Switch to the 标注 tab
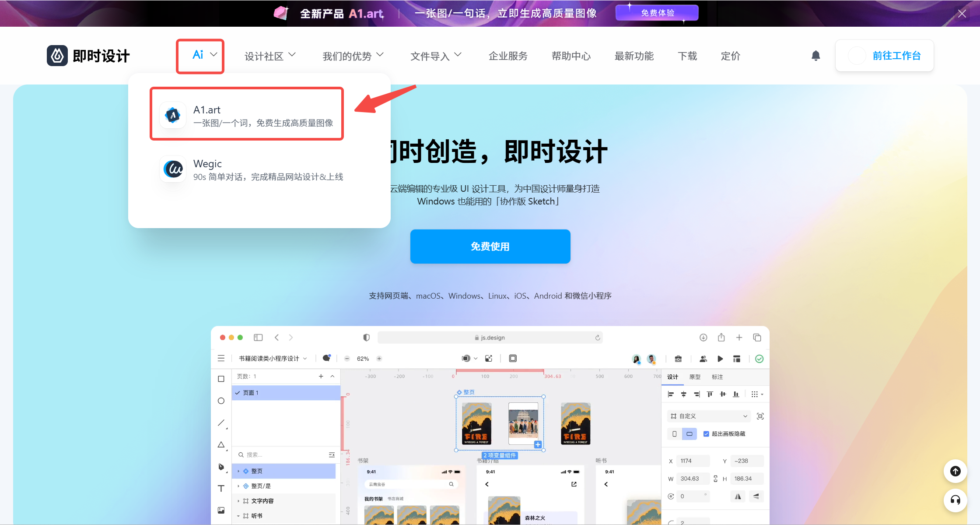This screenshot has height=525, width=980. pos(717,377)
